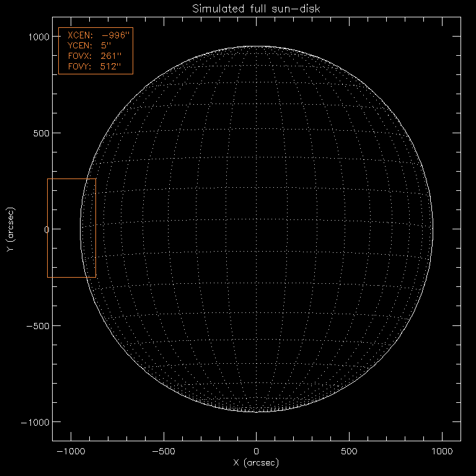
Task: Click the FOVY: 512" legend entry
Action: pos(95,66)
